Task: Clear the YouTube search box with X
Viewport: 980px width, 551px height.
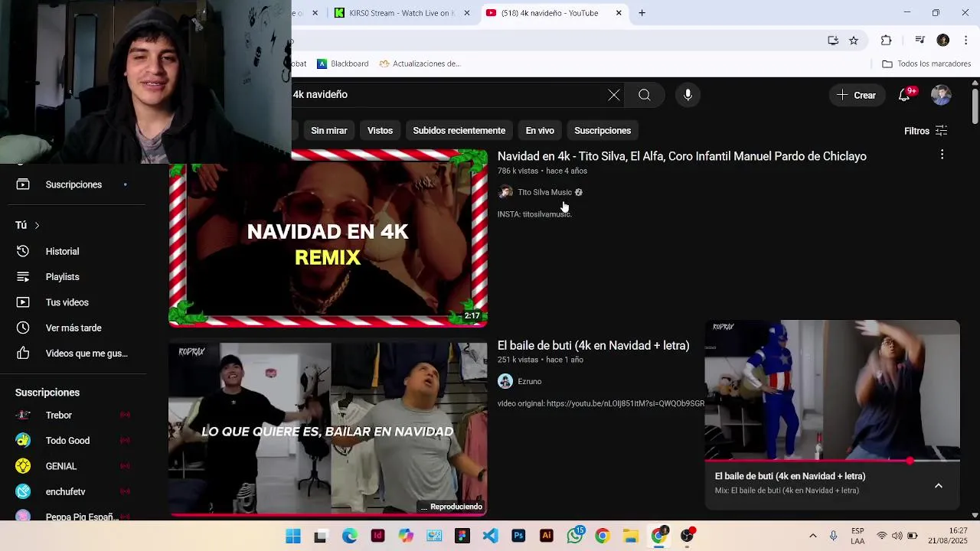Action: 614,95
